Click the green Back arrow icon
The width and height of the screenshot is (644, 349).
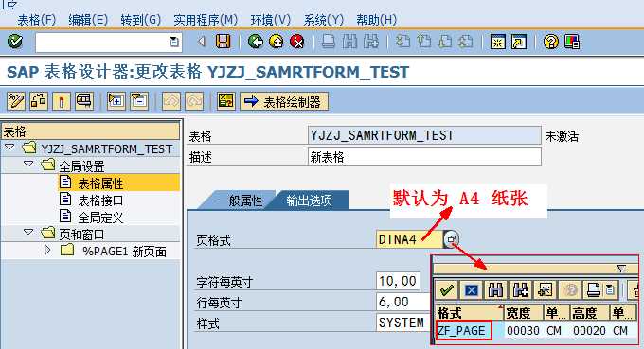(256, 42)
